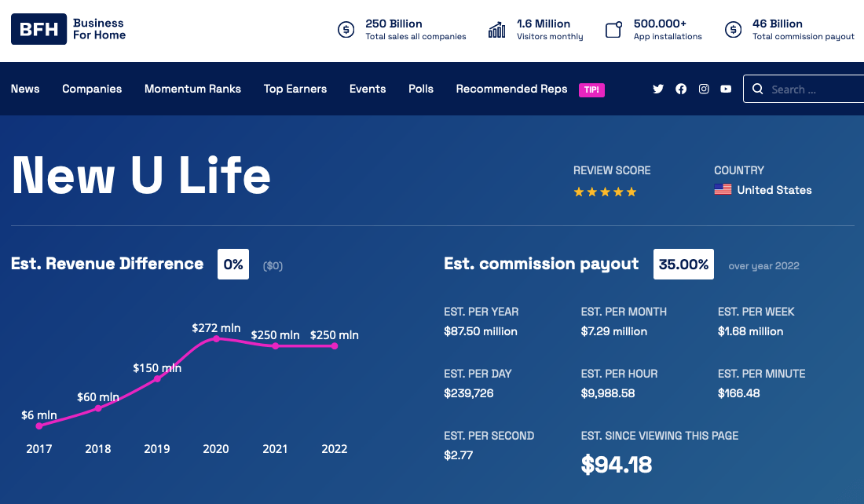Click the dollar icon beside 250 Billion
Viewport: 864px width, 504px height.
[x=346, y=30]
